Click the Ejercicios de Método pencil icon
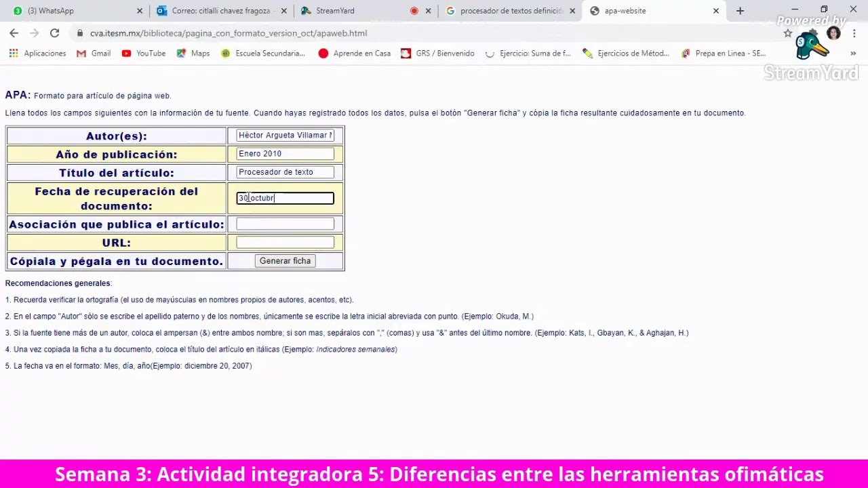This screenshot has height=488, width=868. coord(587,54)
